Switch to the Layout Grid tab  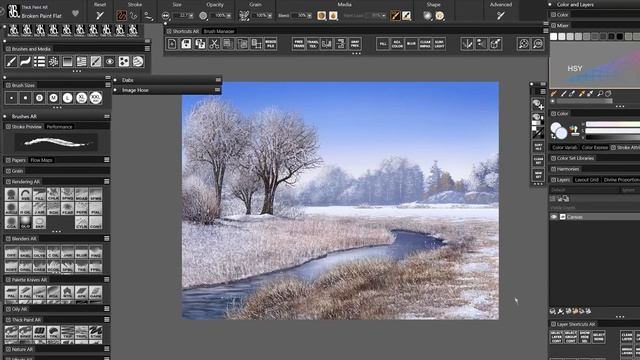pyautogui.click(x=587, y=180)
